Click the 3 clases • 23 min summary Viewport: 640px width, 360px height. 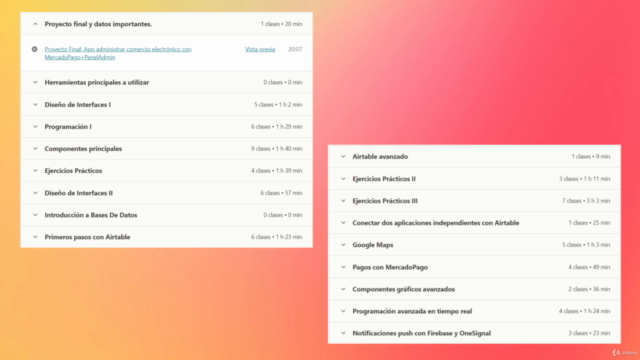589,333
